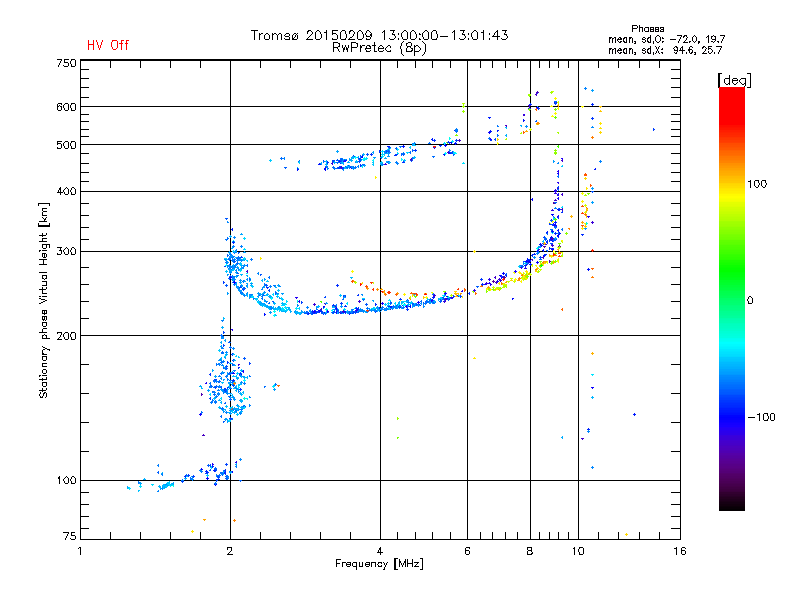Click the "Frequency [MHz]" axis title
The image size is (800, 600).
pos(379,564)
